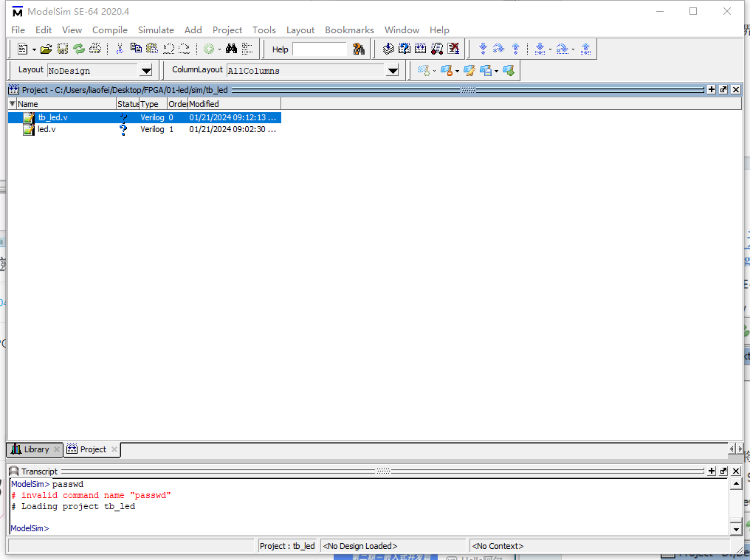Zoom the Project pane with plus button
The height and width of the screenshot is (560, 750).
712,89
